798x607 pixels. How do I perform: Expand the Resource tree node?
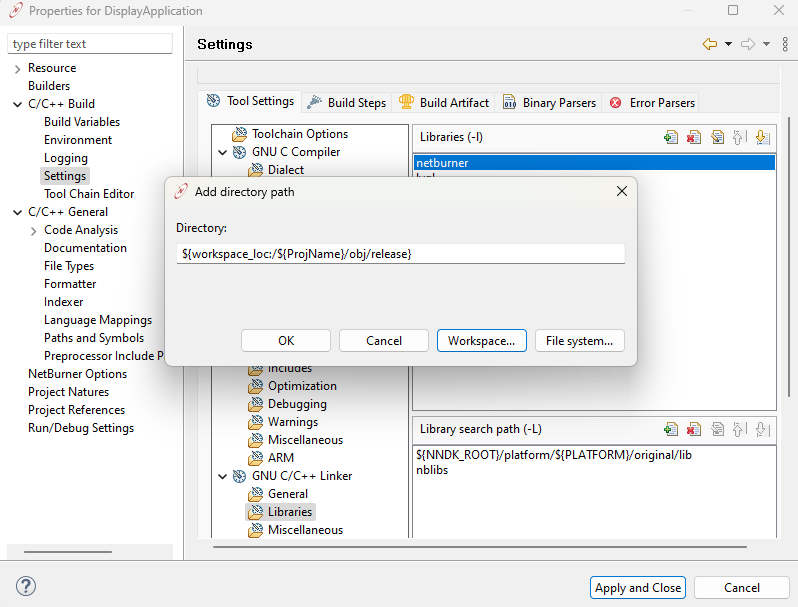[18, 68]
